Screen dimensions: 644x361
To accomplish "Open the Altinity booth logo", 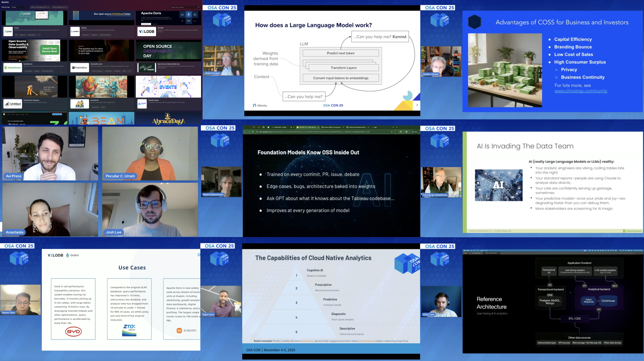I will click(x=75, y=32).
